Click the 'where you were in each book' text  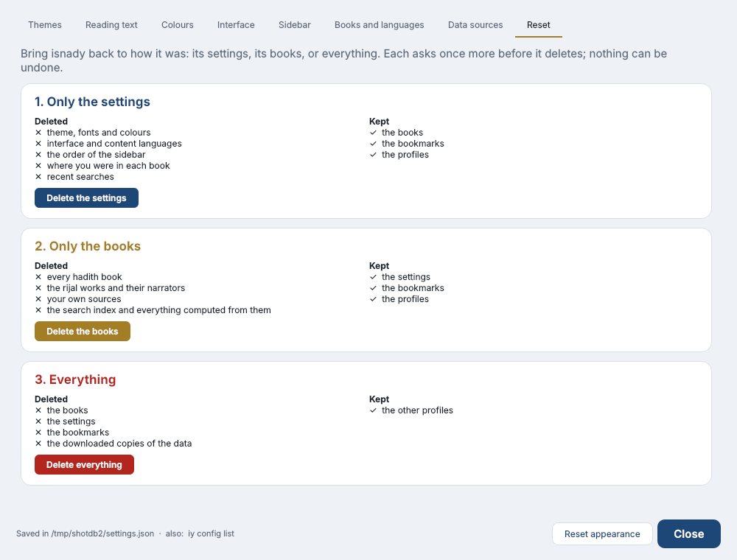click(108, 166)
